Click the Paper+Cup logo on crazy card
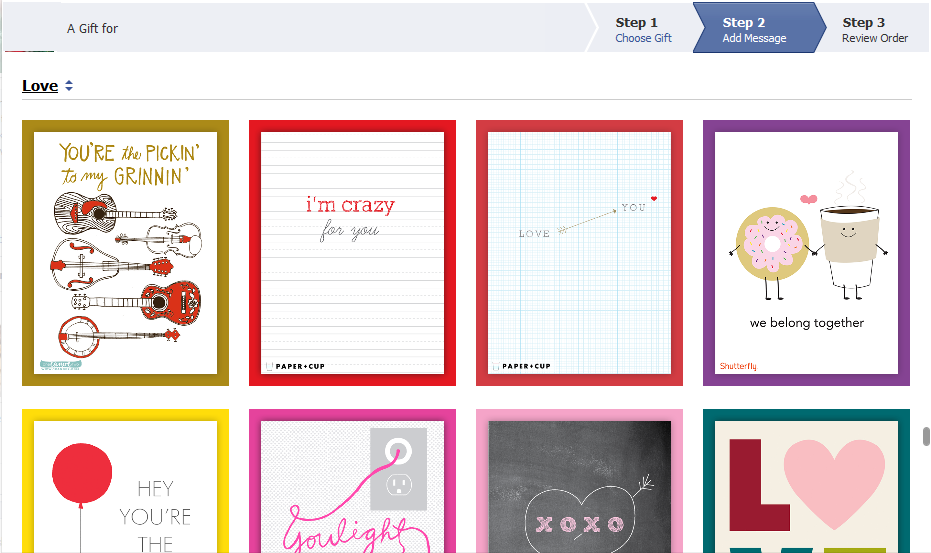 tap(294, 366)
